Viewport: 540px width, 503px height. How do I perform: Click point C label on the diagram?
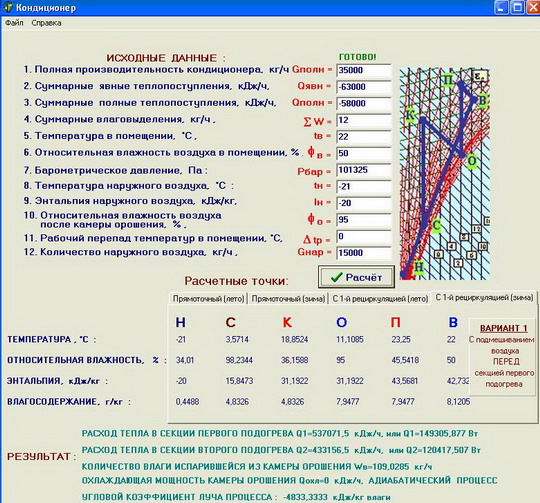tap(436, 226)
